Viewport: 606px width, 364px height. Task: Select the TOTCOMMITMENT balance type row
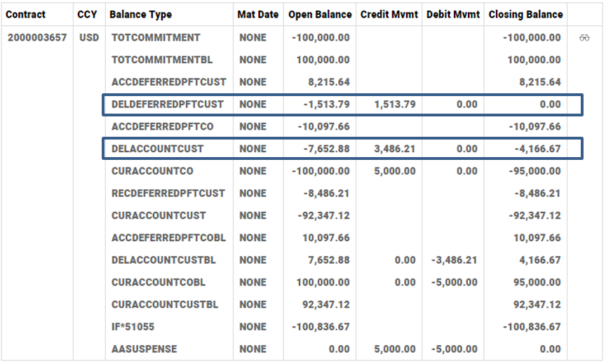tap(156, 38)
